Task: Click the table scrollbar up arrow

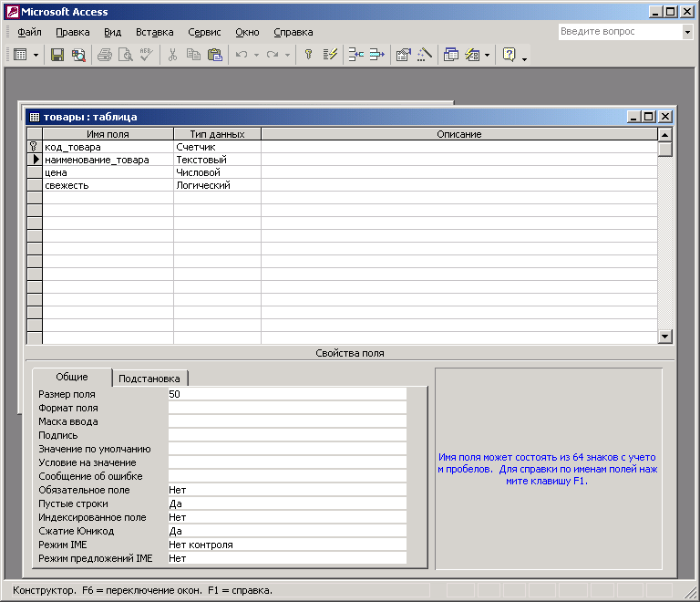Action: (x=664, y=134)
